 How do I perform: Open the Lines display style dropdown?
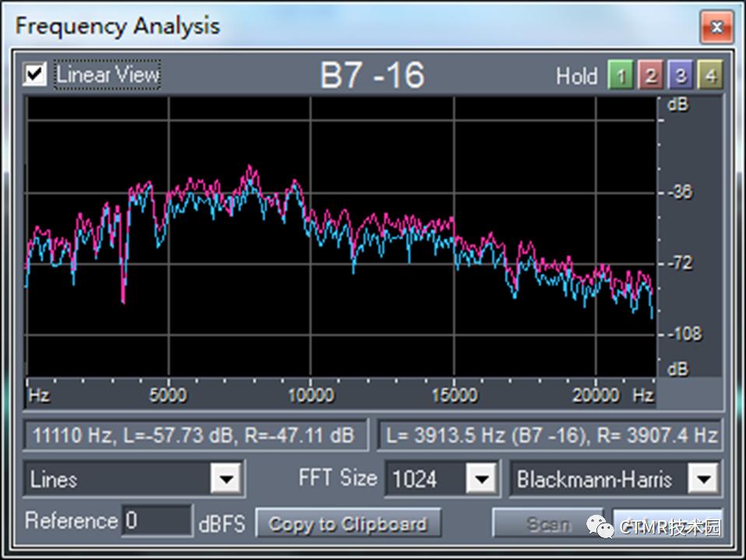[x=226, y=478]
